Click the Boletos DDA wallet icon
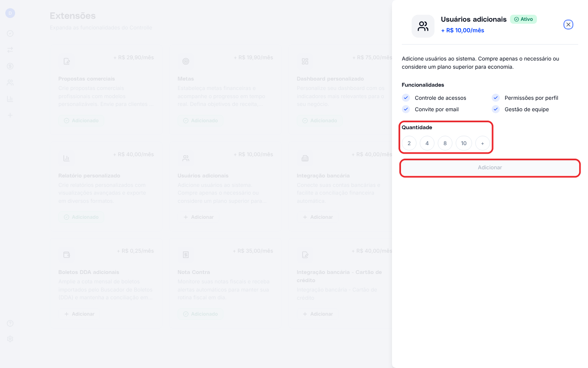 click(67, 255)
